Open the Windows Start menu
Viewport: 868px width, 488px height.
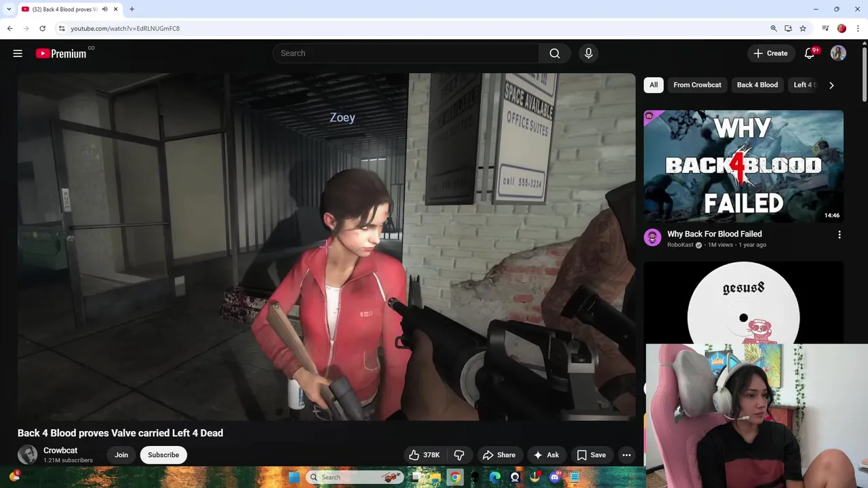(x=294, y=477)
